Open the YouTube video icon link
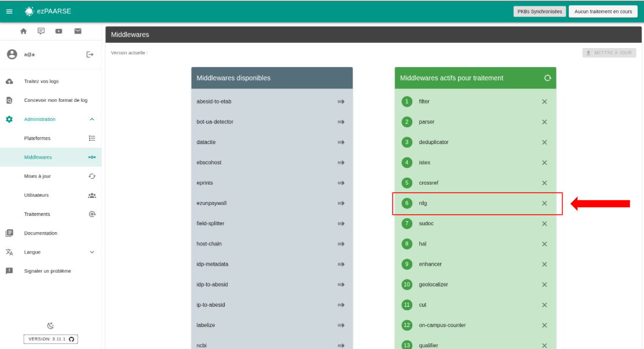This screenshot has width=644, height=349. [x=59, y=31]
